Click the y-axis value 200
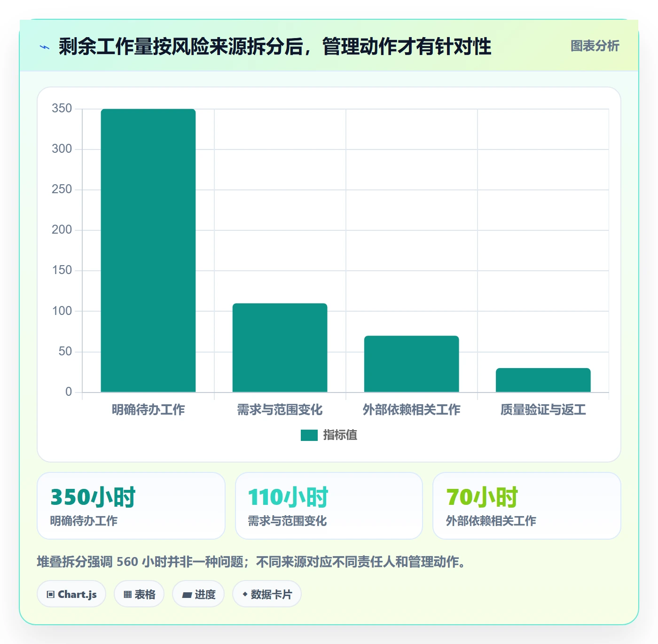 pyautogui.click(x=62, y=230)
